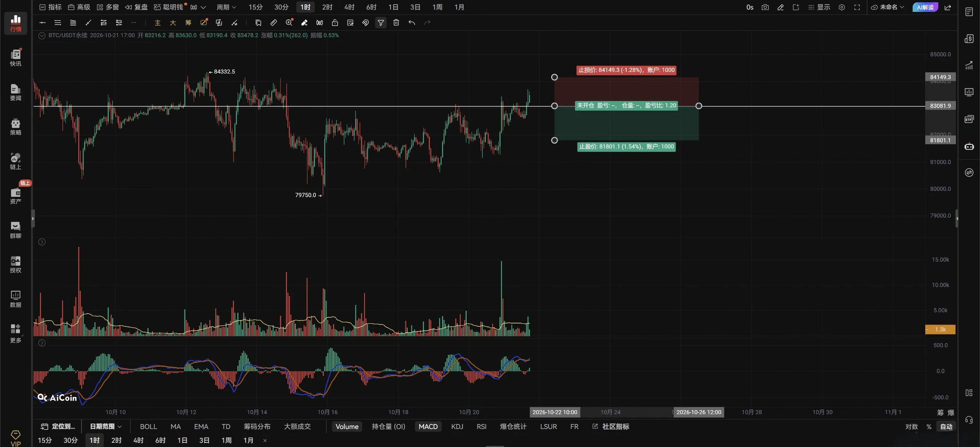Select the 1周 timeframe in top bar
The width and height of the screenshot is (980, 447).
click(x=437, y=7)
